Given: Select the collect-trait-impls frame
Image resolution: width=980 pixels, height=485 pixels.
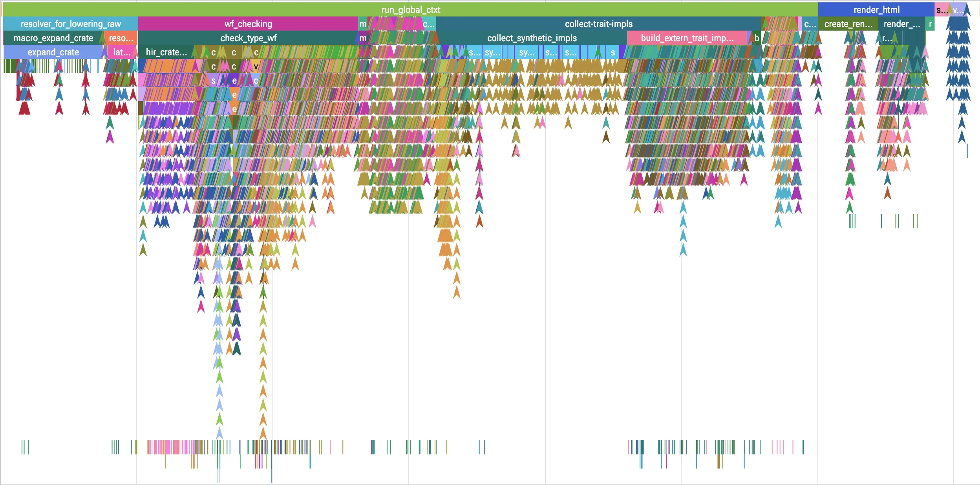Looking at the screenshot, I should [x=598, y=24].
